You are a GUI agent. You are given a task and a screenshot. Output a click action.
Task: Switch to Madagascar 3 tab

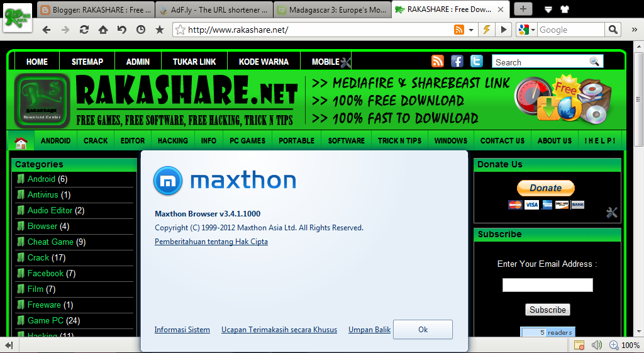coord(332,9)
